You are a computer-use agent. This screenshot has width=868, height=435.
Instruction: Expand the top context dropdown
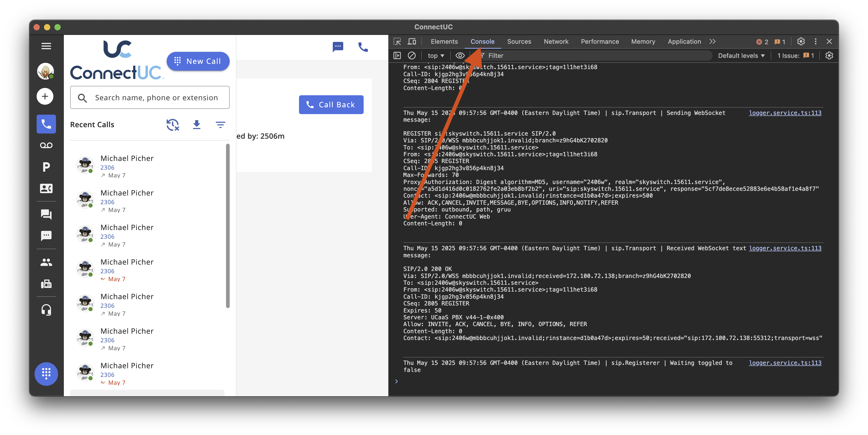coord(436,56)
